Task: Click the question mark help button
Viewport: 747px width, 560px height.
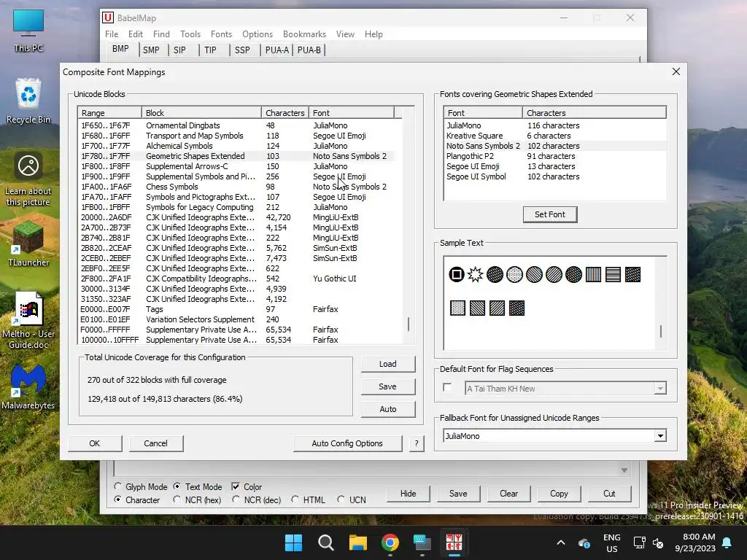Action: pos(417,443)
